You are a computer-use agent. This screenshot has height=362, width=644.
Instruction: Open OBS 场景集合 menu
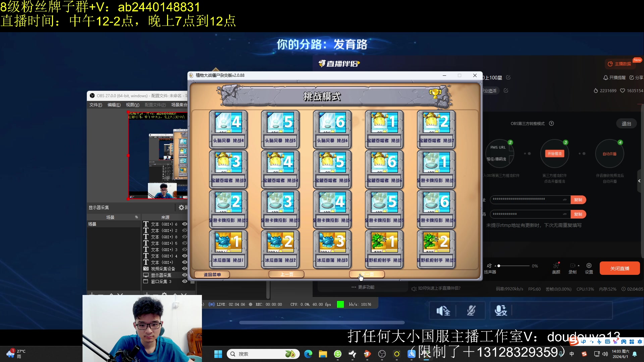point(179,105)
